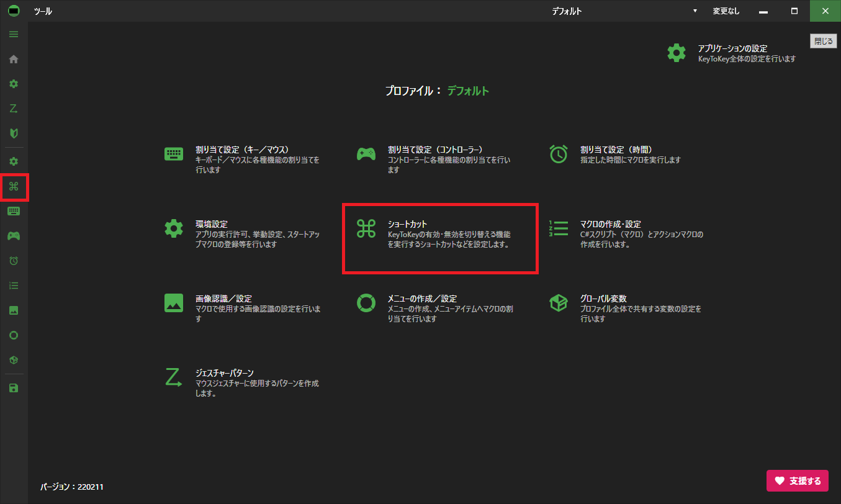Click large gear icon for アプリケーションの設定
Viewport: 841px width, 504px height.
tap(677, 52)
